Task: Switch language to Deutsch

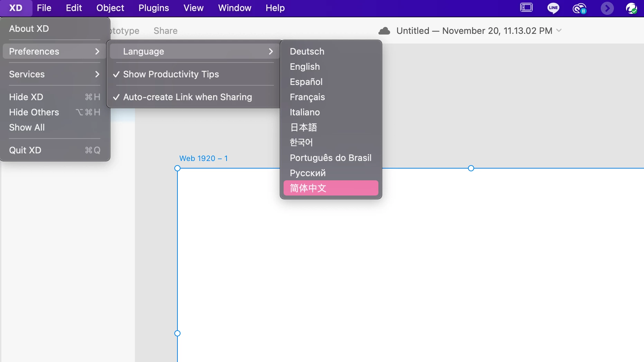Action: point(331,51)
